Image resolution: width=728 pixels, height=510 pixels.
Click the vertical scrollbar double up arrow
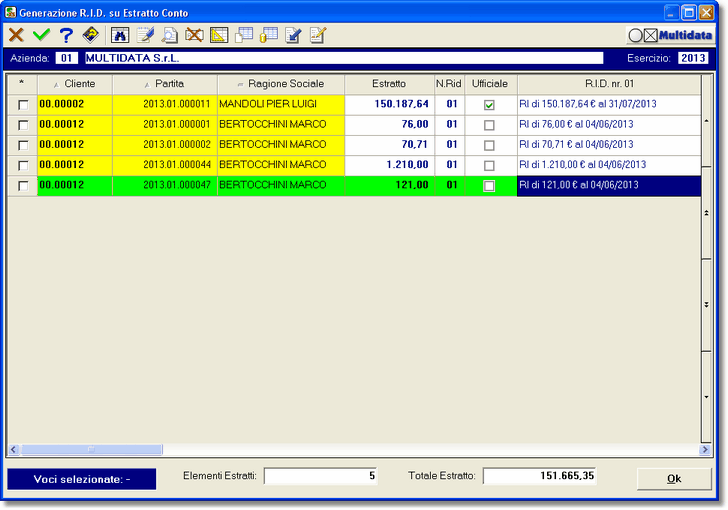click(x=706, y=213)
